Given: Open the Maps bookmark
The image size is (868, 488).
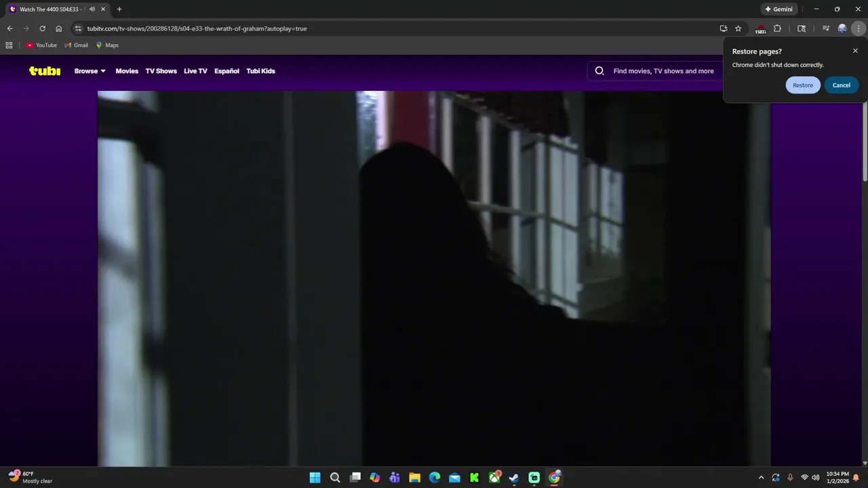Looking at the screenshot, I should point(107,45).
